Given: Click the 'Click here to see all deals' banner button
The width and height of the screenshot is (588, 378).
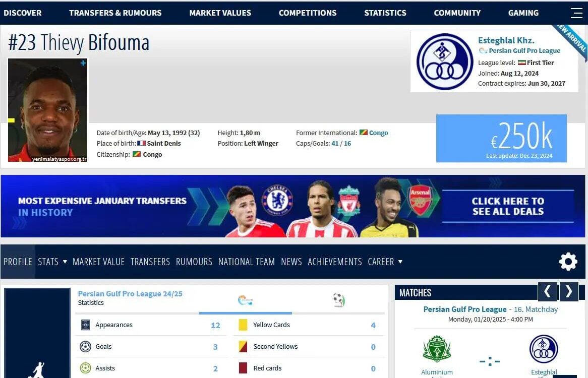Looking at the screenshot, I should [508, 206].
